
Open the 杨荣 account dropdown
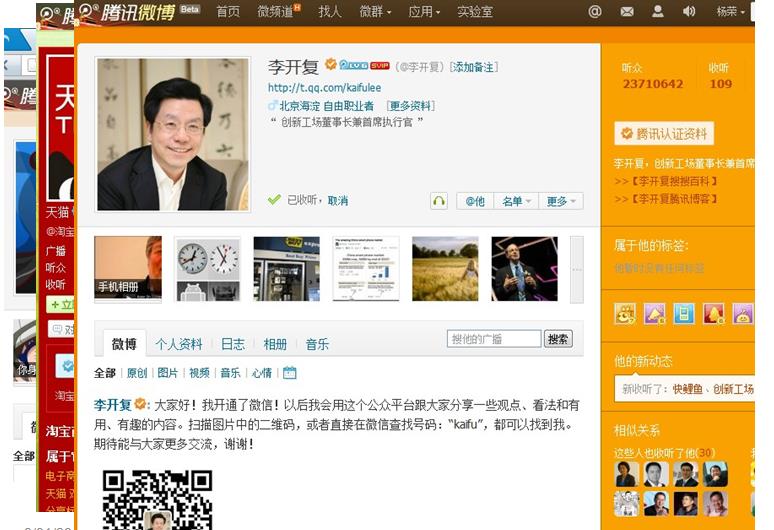[731, 11]
